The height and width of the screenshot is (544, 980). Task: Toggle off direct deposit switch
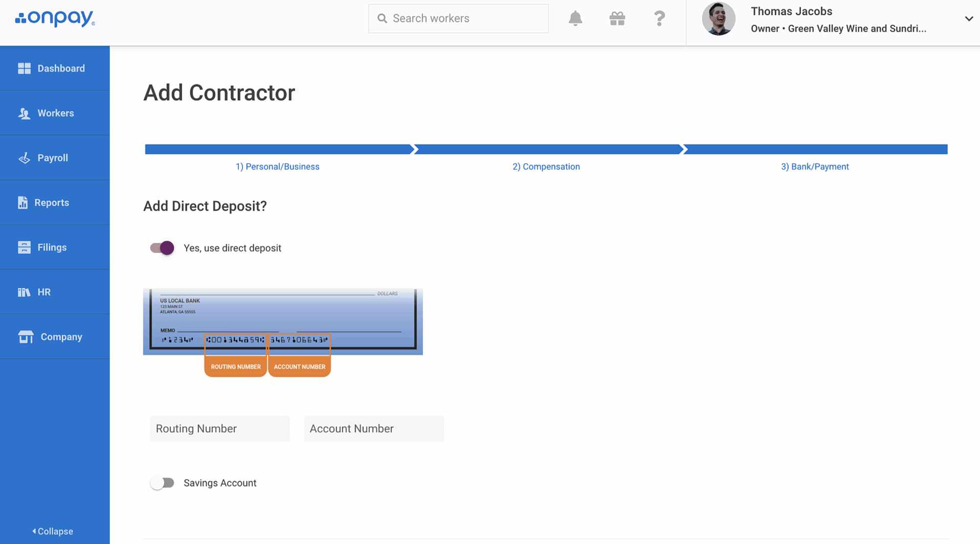162,248
